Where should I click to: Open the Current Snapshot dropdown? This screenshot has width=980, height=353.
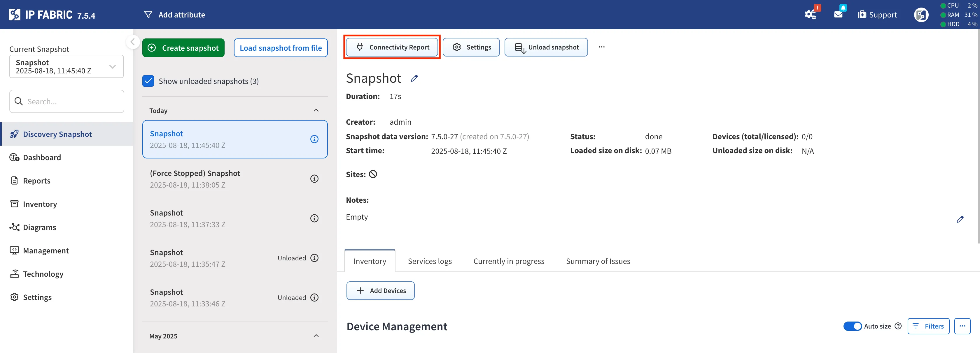[66, 66]
